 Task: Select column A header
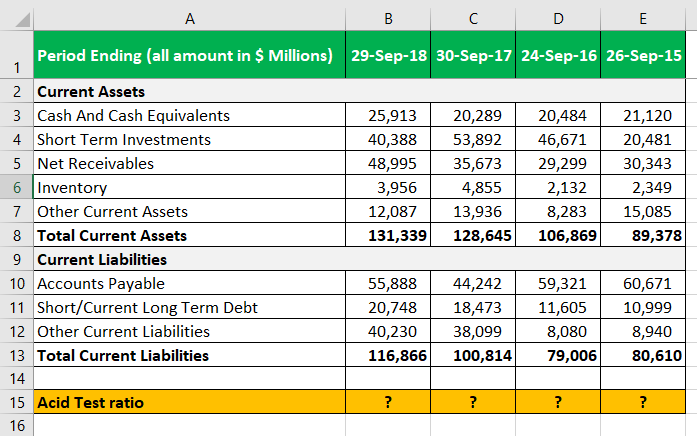[x=189, y=19]
